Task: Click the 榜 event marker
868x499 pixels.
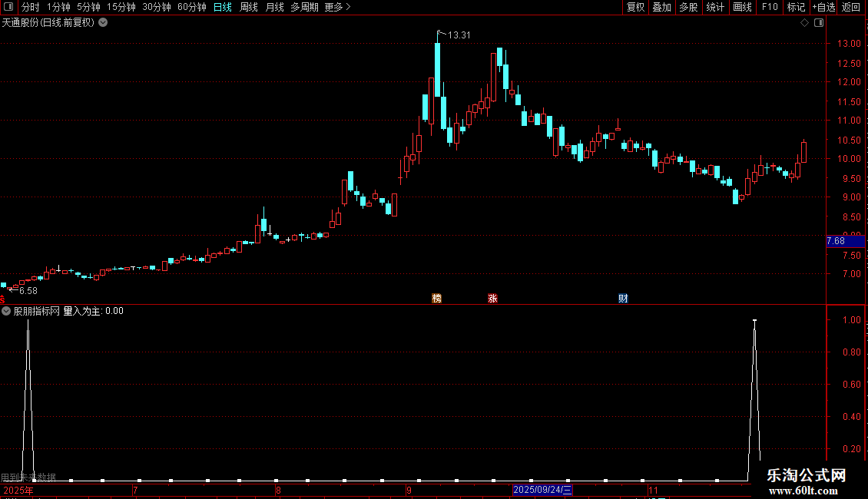Action: [x=437, y=299]
